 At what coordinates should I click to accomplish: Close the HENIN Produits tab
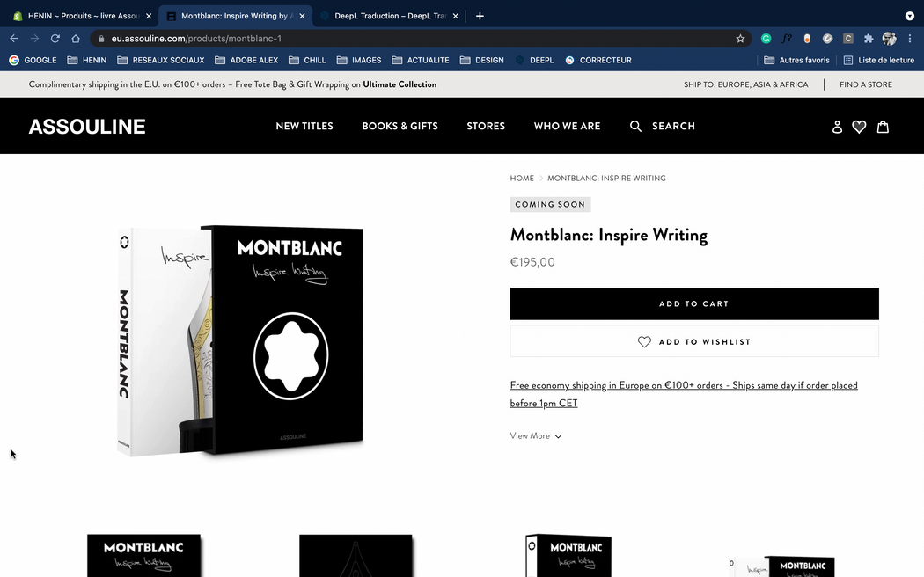[149, 16]
